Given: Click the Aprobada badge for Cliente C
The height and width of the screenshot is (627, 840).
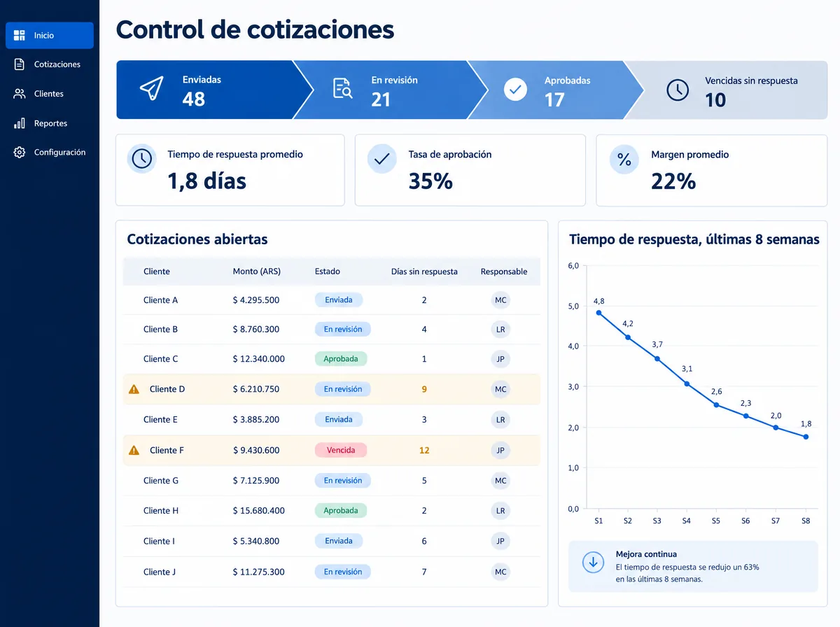Looking at the screenshot, I should tap(341, 359).
